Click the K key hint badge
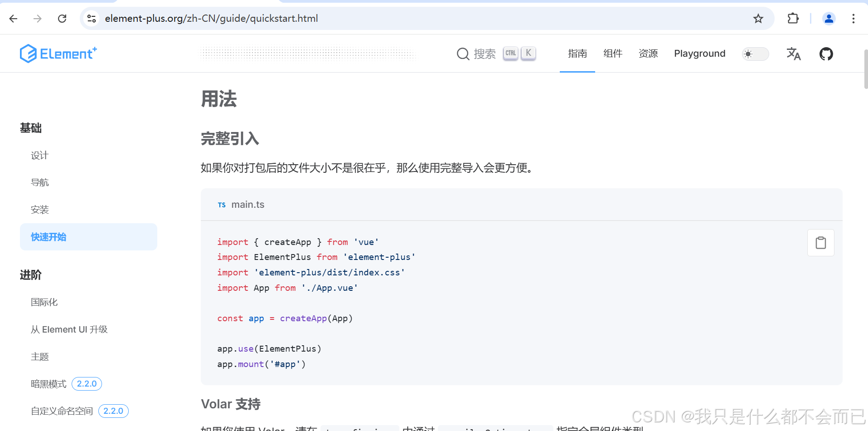This screenshot has height=431, width=868. [529, 53]
